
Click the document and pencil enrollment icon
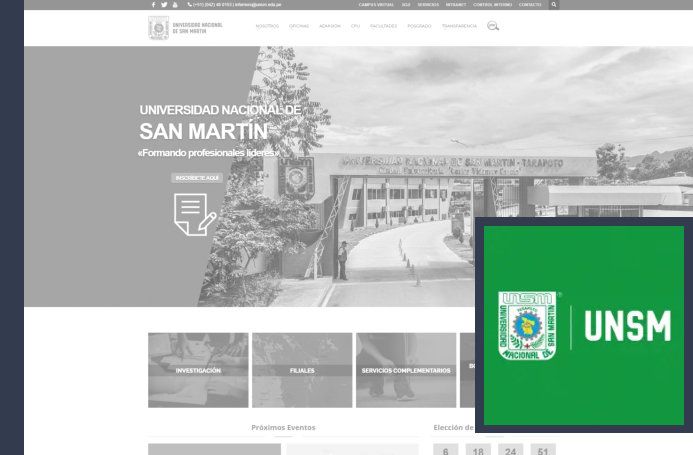[194, 213]
